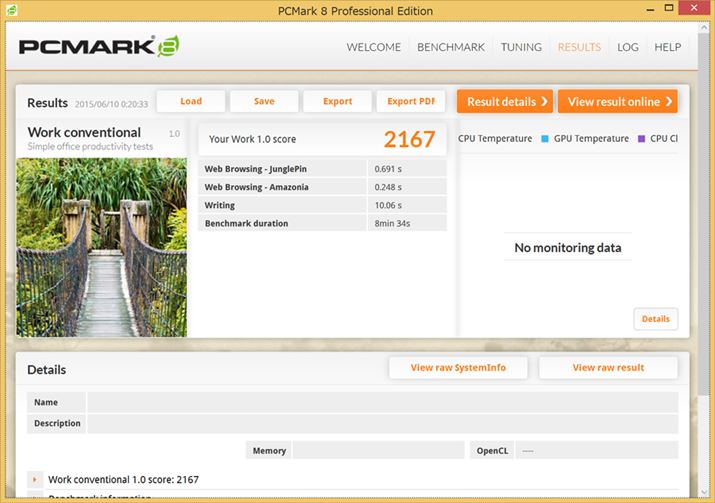Click the Web Browsing - JunglePin row
This screenshot has width=715, height=503.
322,169
